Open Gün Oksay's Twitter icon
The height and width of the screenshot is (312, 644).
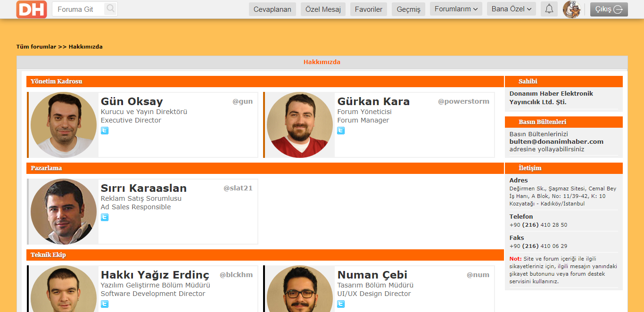pyautogui.click(x=105, y=131)
